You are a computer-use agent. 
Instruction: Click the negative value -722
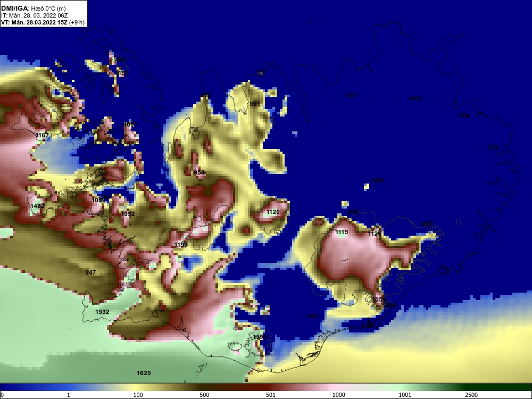click(493, 147)
